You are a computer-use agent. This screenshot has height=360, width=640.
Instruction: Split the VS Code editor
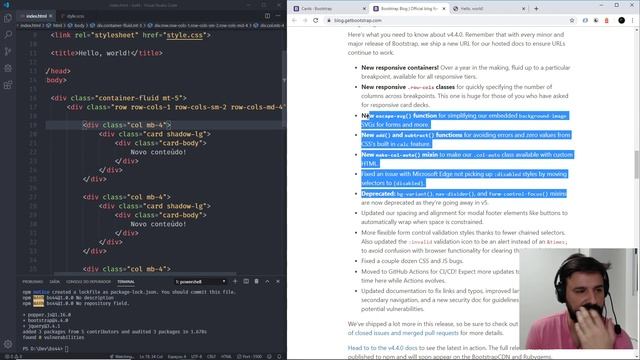pyautogui.click(x=267, y=16)
